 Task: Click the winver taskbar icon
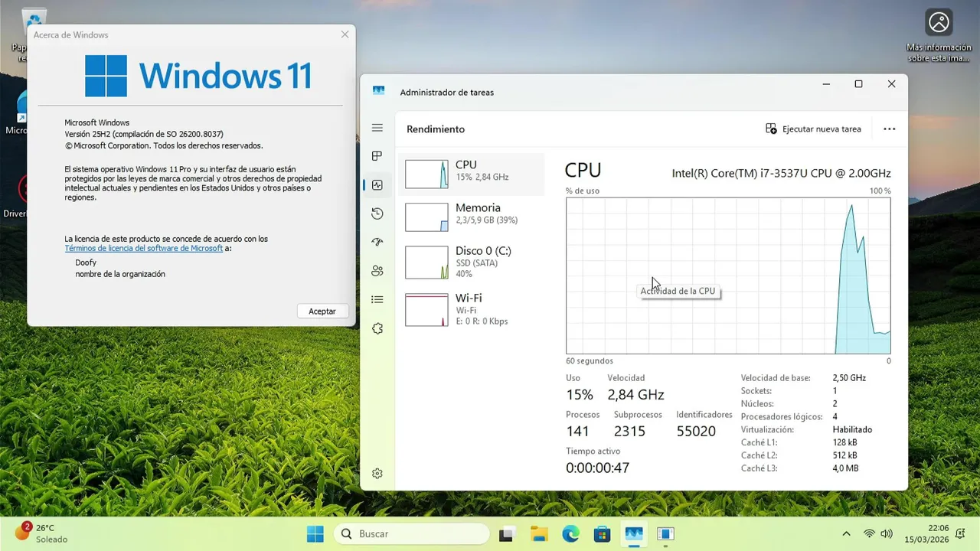[x=665, y=534]
